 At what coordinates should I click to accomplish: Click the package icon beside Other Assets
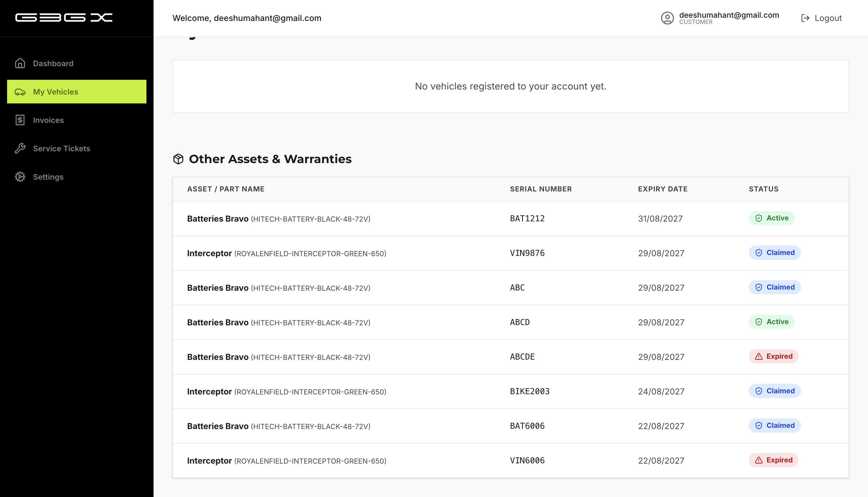(x=178, y=159)
